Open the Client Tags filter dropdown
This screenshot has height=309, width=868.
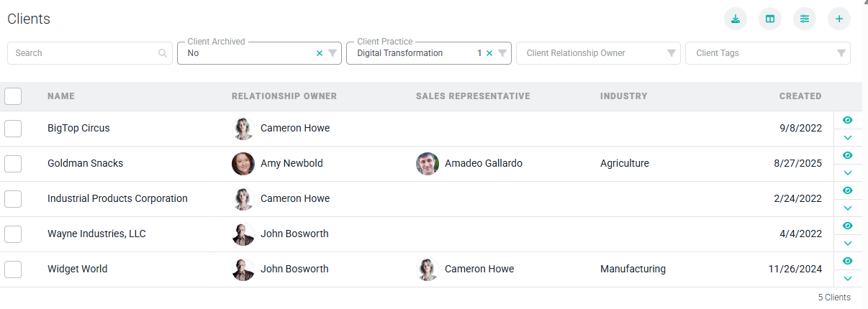click(767, 53)
